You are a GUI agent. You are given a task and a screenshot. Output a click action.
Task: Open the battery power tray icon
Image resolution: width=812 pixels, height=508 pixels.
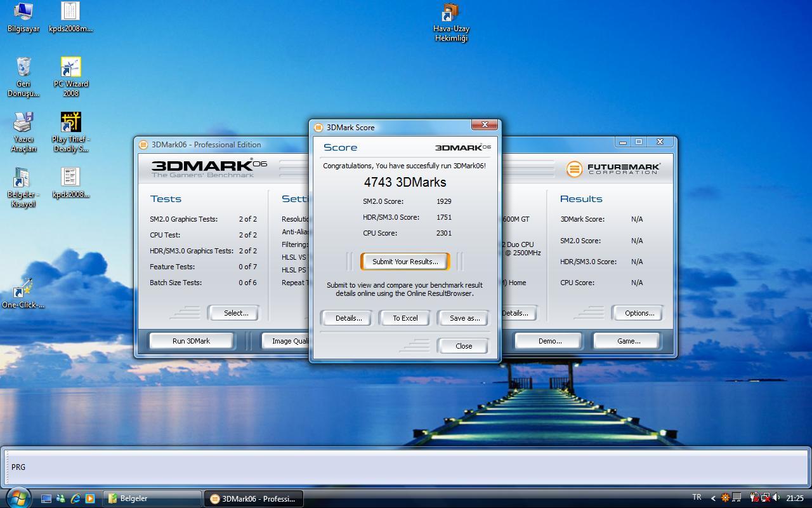(x=754, y=498)
